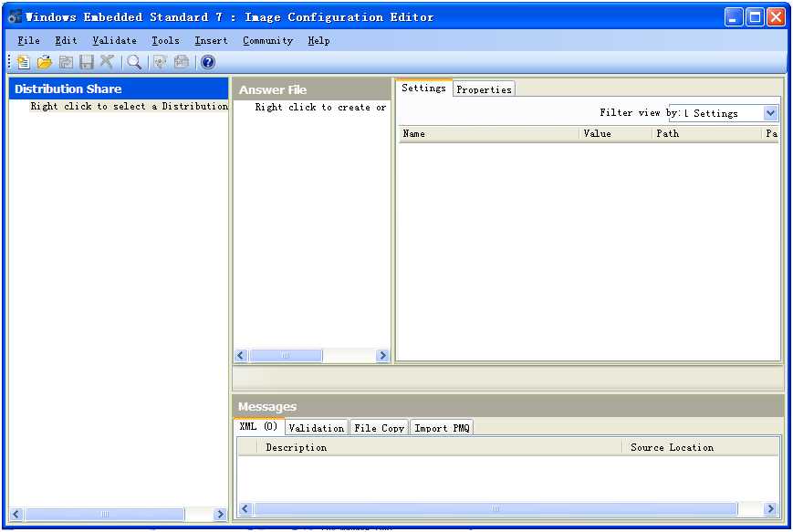Click the Open Answer File folder icon
This screenshot has height=532, width=793.
pos(45,62)
